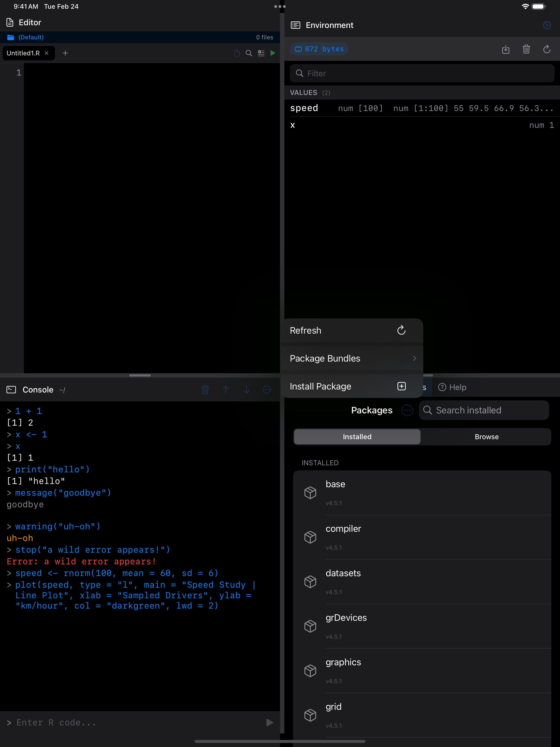This screenshot has width=560, height=747.
Task: Open Environment panel settings gear icon
Action: click(547, 25)
